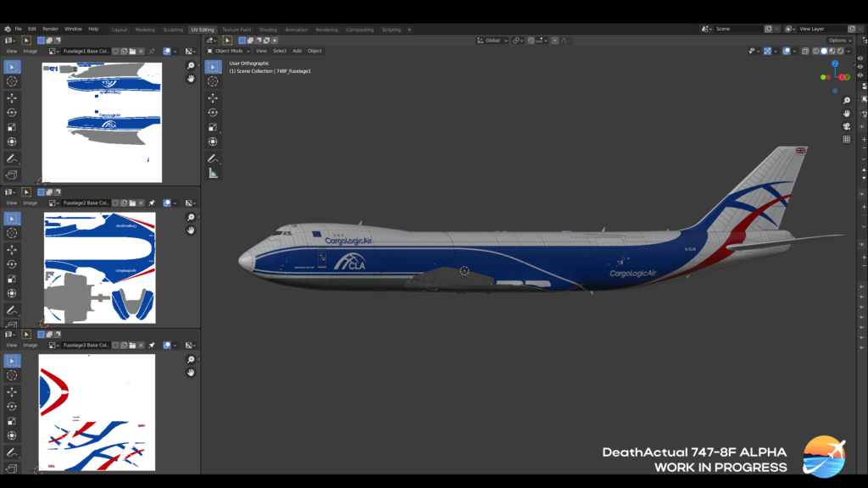Click zoom icon in Fuselage3 image editor
The width and height of the screenshot is (868, 488).
click(191, 359)
